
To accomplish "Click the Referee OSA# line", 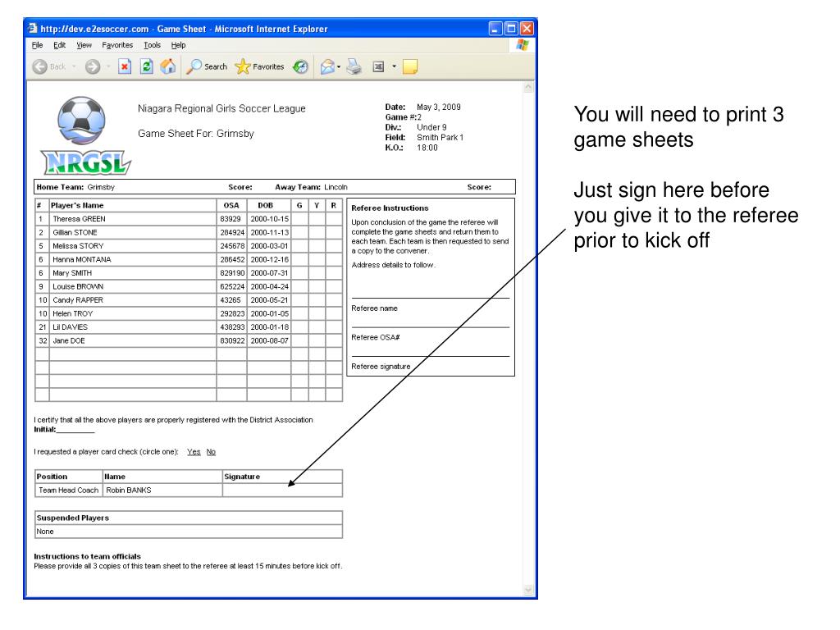I will 430,326.
